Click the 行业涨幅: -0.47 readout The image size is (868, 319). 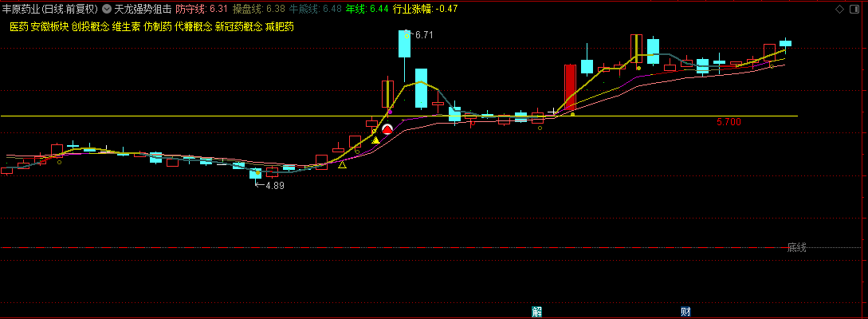[425, 9]
